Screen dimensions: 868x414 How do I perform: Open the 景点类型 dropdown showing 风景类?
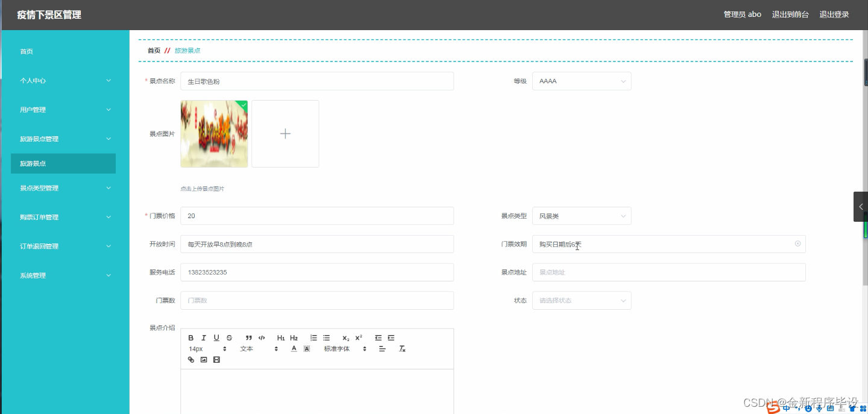(581, 215)
